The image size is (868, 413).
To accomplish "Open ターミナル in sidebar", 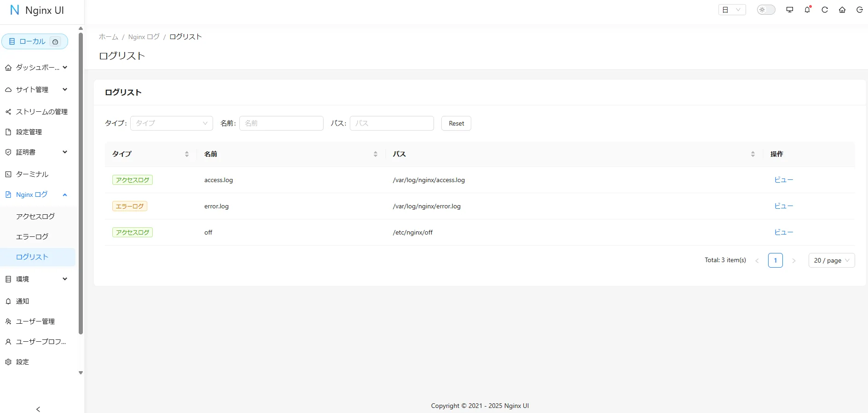I will click(x=38, y=174).
